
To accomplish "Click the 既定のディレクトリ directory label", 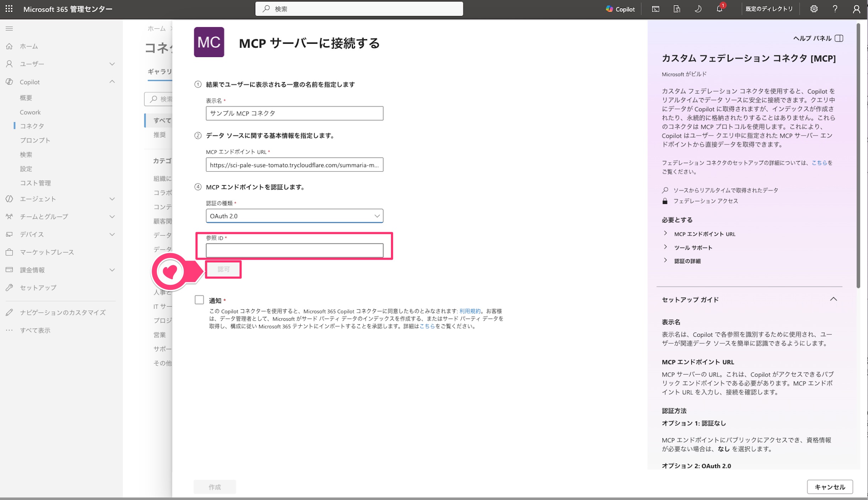I will (x=769, y=9).
